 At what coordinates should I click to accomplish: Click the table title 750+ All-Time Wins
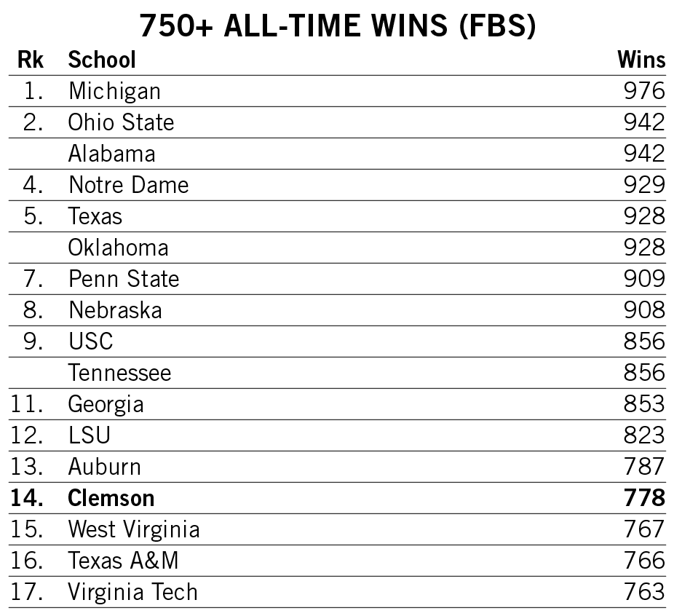coord(338,25)
